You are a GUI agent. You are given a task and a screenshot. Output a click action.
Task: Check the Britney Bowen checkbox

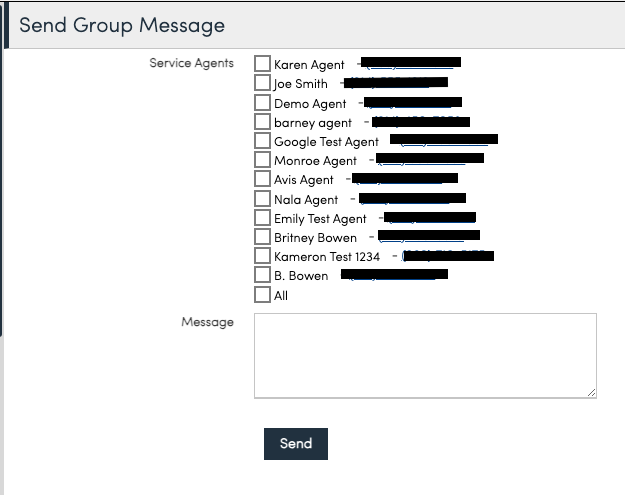click(x=262, y=236)
